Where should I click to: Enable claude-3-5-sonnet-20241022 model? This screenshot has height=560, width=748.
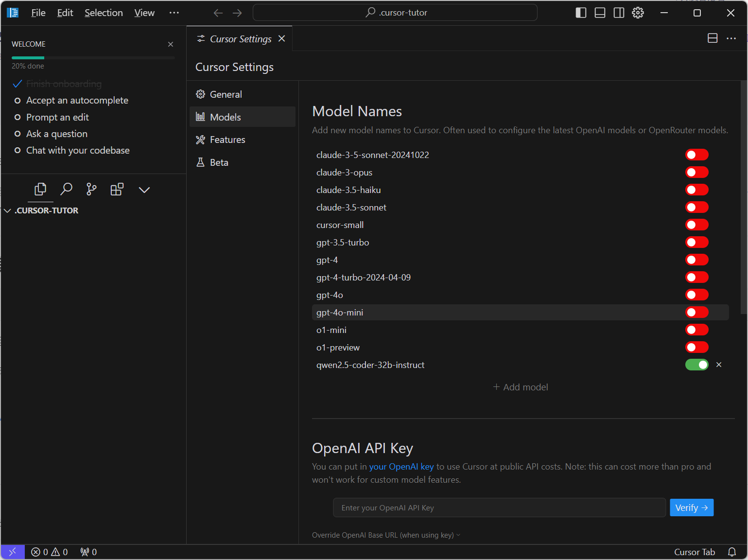coord(697,155)
